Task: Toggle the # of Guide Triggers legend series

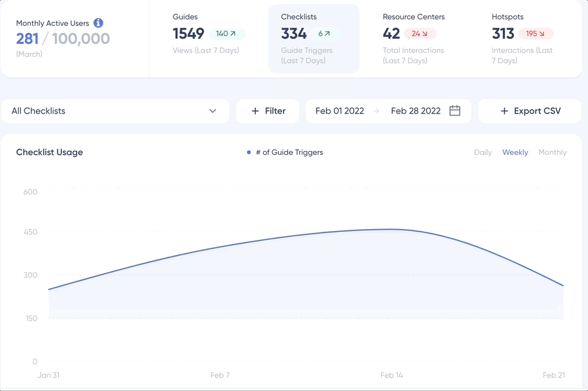Action: [286, 152]
